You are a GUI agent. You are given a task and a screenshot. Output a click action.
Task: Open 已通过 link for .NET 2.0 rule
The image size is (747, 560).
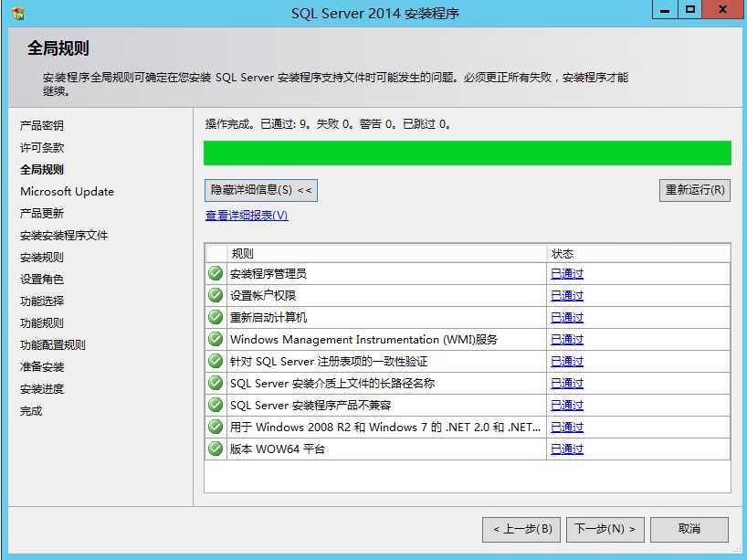[x=567, y=428]
